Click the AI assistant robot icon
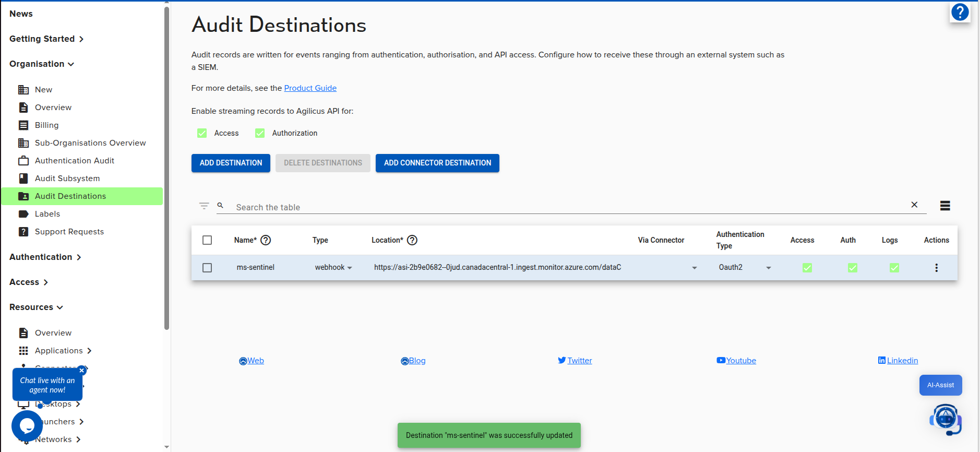Screen dimensions: 980x452 point(946,419)
